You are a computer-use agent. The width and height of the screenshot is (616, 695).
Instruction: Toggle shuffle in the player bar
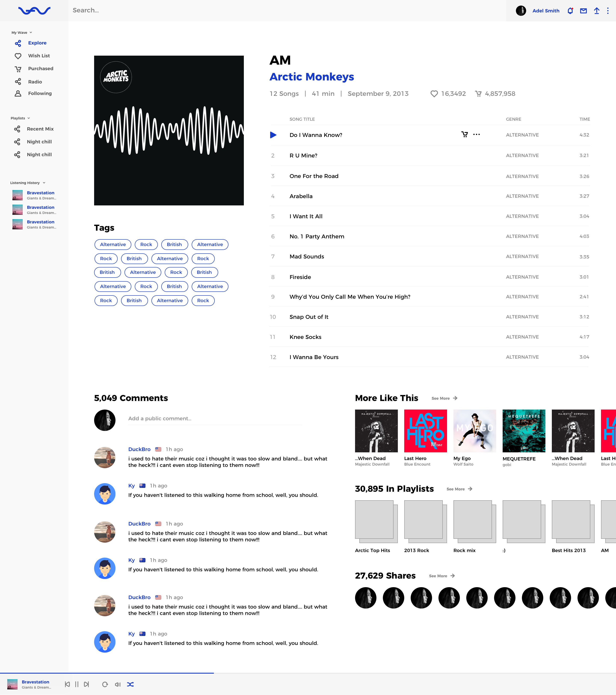[x=130, y=685]
